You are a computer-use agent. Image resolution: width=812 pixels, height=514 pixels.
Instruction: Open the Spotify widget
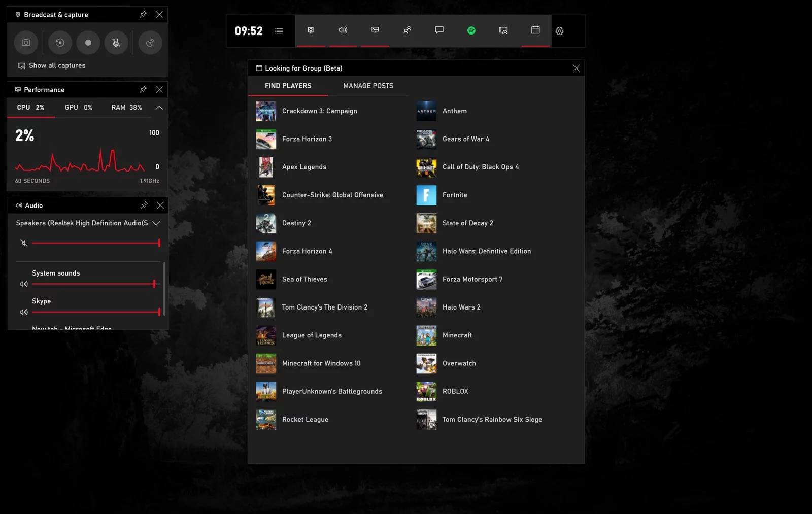[471, 30]
